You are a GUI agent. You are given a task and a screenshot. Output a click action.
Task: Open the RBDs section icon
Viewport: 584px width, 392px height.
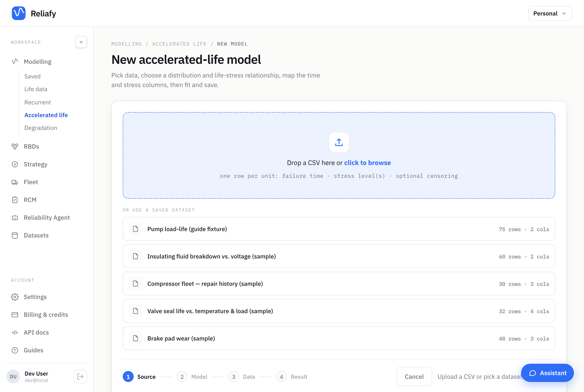tap(15, 146)
